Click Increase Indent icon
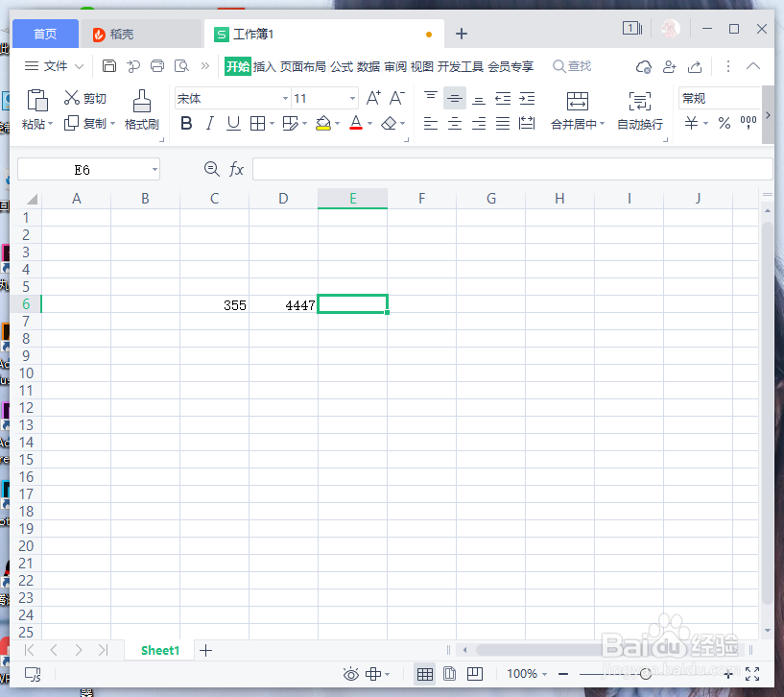 point(527,98)
